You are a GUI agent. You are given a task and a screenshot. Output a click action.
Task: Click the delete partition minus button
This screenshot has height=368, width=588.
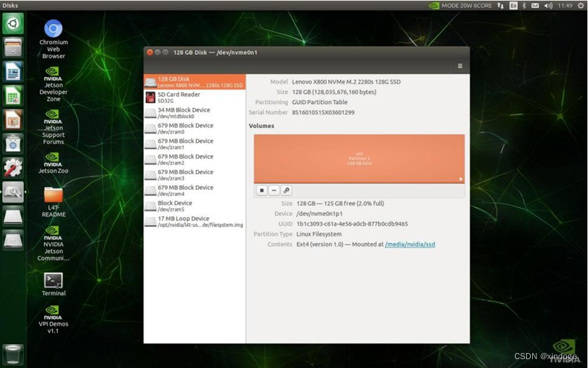pyautogui.click(x=274, y=191)
